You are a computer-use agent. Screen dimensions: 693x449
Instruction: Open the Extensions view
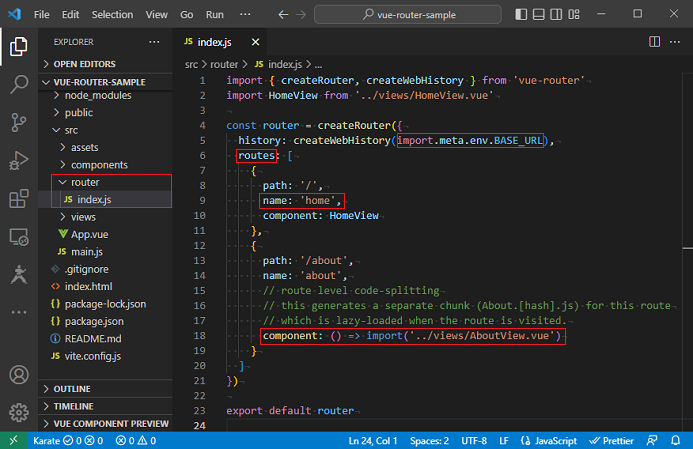19,199
